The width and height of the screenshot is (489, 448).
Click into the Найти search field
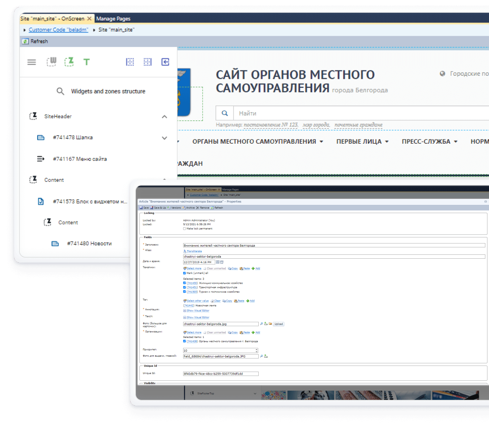click(x=361, y=113)
